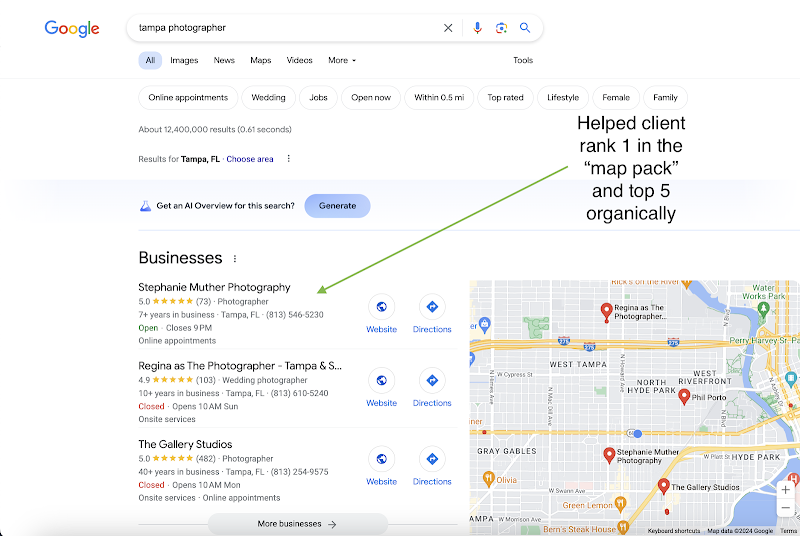Clear the search box with the X icon

[x=448, y=28]
